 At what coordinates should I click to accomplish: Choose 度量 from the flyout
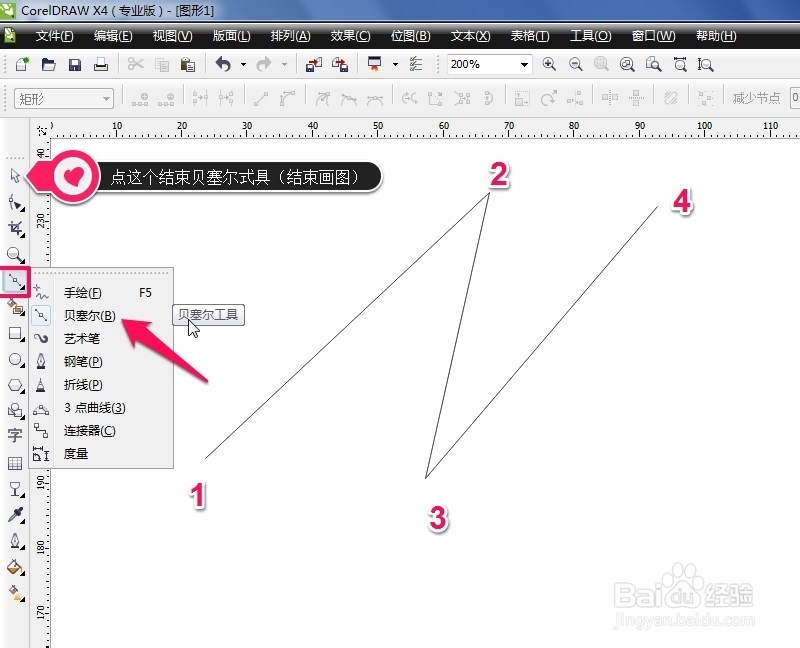point(102,453)
